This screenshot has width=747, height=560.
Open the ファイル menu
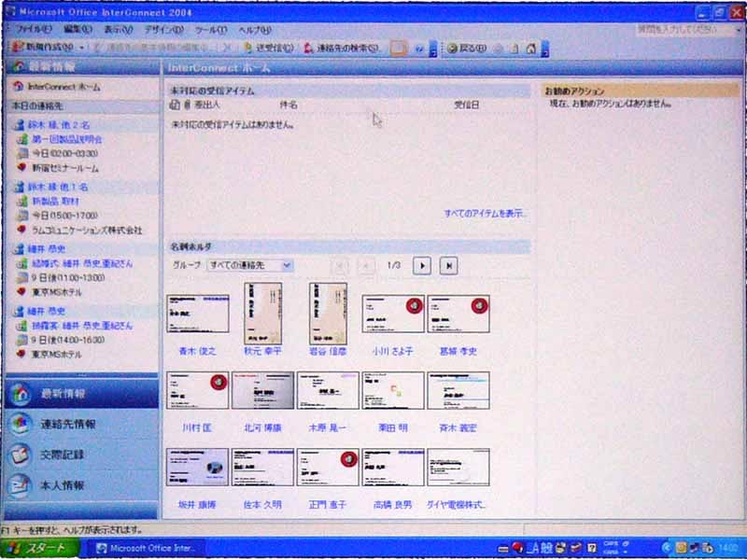click(34, 30)
